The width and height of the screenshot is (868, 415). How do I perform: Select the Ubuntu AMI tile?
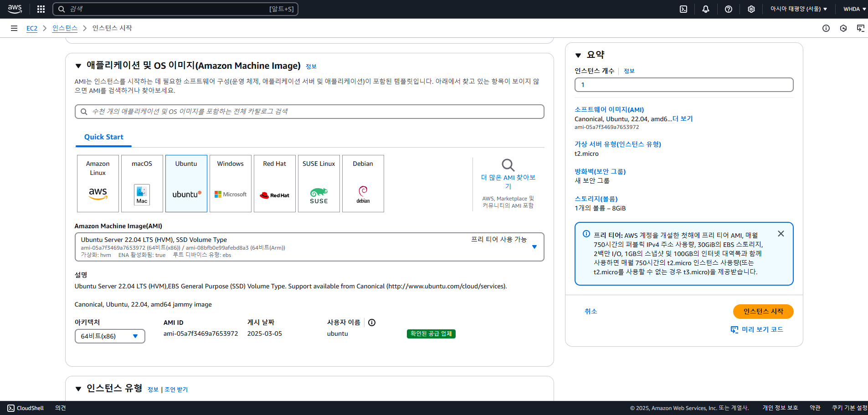[186, 184]
